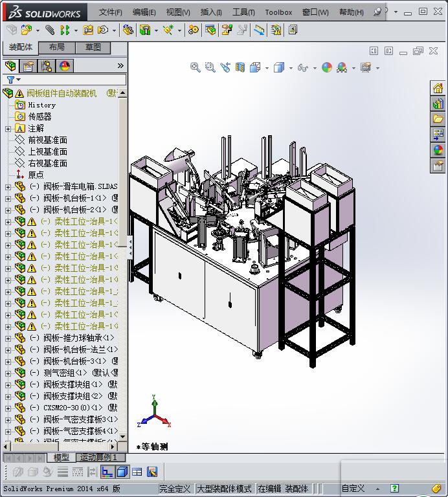Select 前视基准面 plane in tree
The height and width of the screenshot is (497, 448).
click(x=47, y=140)
